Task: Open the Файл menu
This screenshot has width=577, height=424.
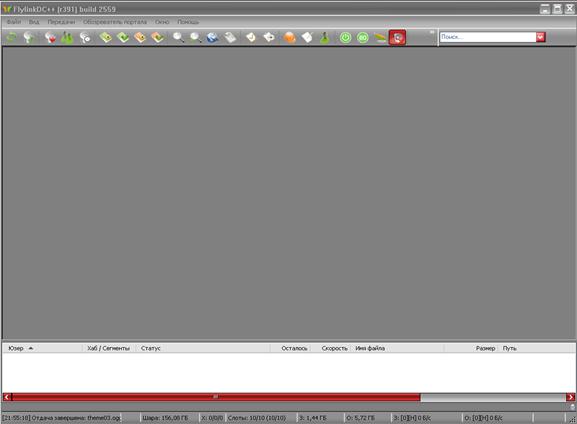Action: pos(14,22)
